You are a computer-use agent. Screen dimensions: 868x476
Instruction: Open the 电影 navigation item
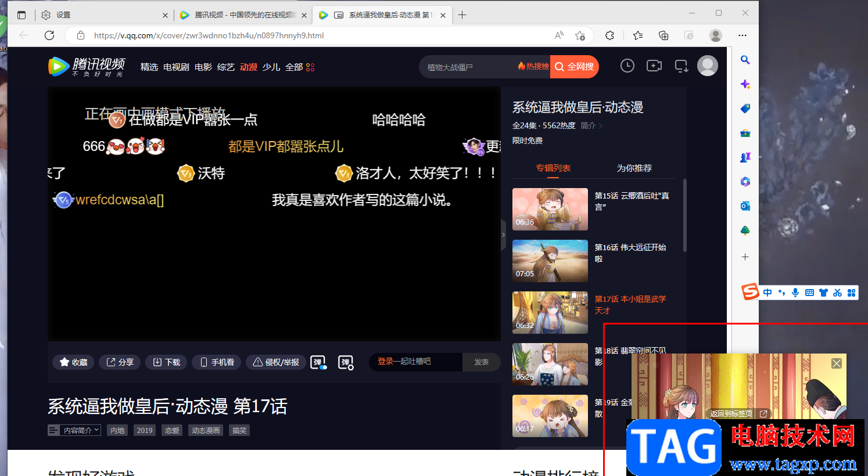[x=203, y=67]
